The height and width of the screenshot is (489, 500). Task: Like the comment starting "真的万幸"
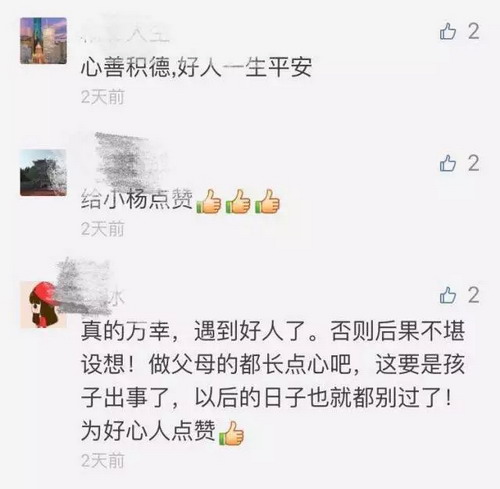pyautogui.click(x=447, y=295)
